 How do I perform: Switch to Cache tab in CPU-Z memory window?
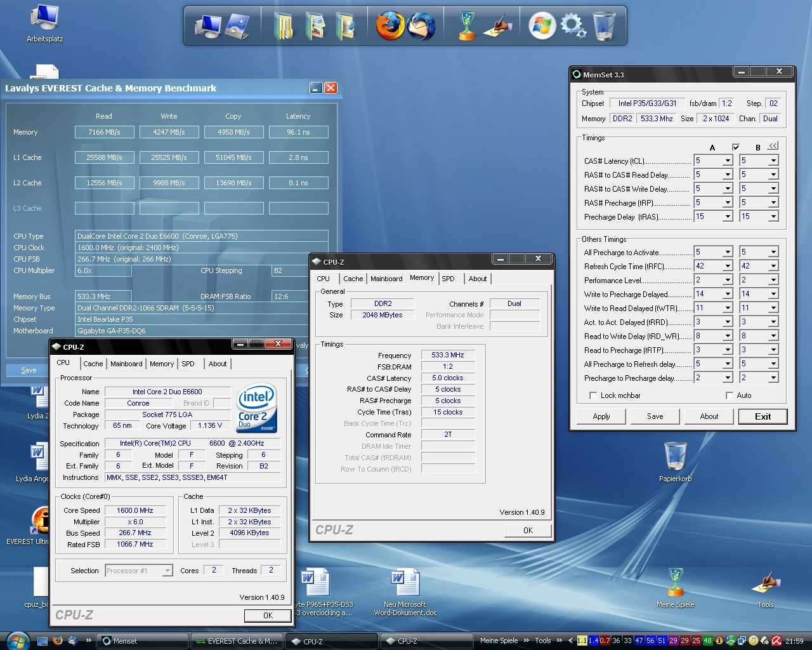(x=353, y=279)
